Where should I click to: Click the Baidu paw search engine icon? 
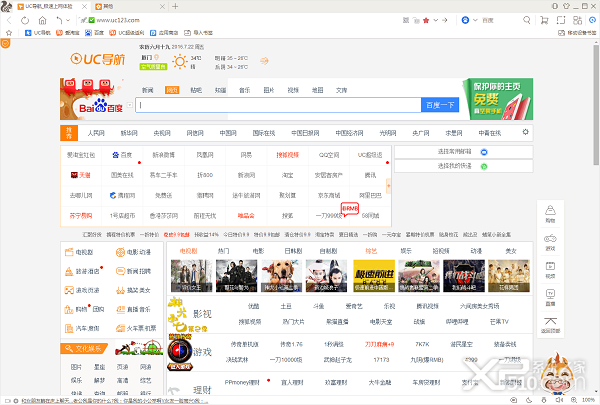click(465, 20)
